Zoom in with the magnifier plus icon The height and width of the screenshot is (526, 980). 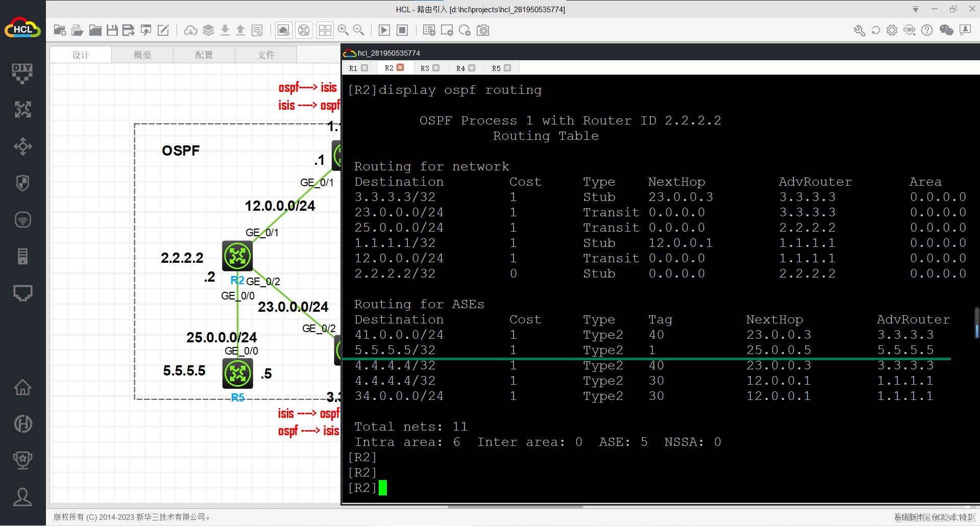click(344, 30)
